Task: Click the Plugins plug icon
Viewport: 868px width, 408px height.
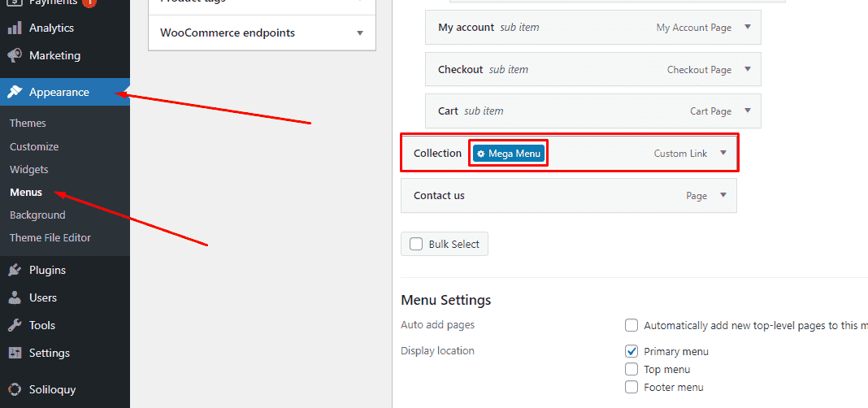Action: (x=15, y=271)
